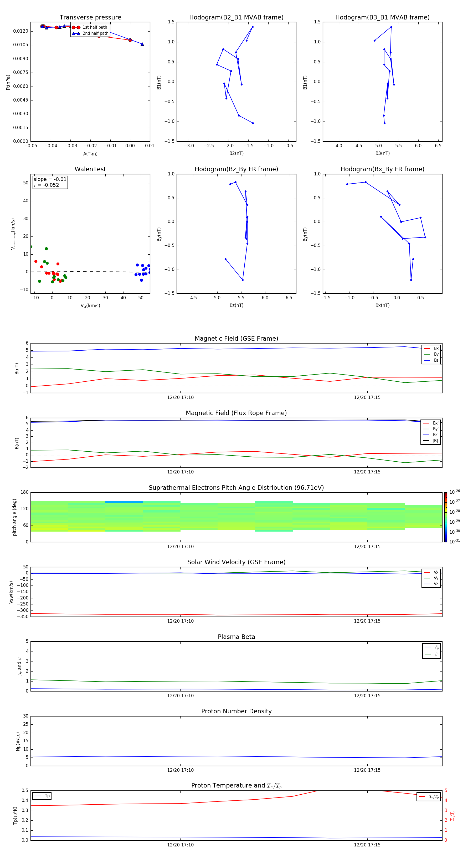
Task: Select the |B| legend entry
Action: [x=431, y=441]
